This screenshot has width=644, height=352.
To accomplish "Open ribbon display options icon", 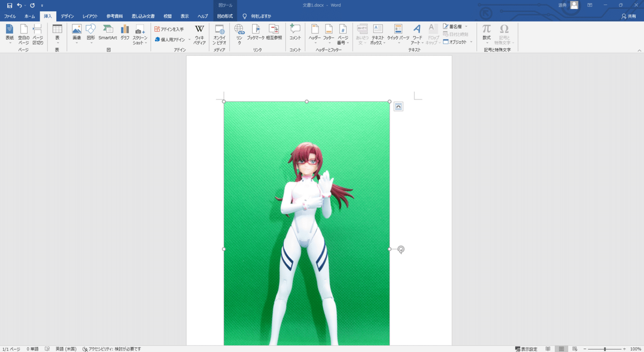I will click(x=590, y=5).
